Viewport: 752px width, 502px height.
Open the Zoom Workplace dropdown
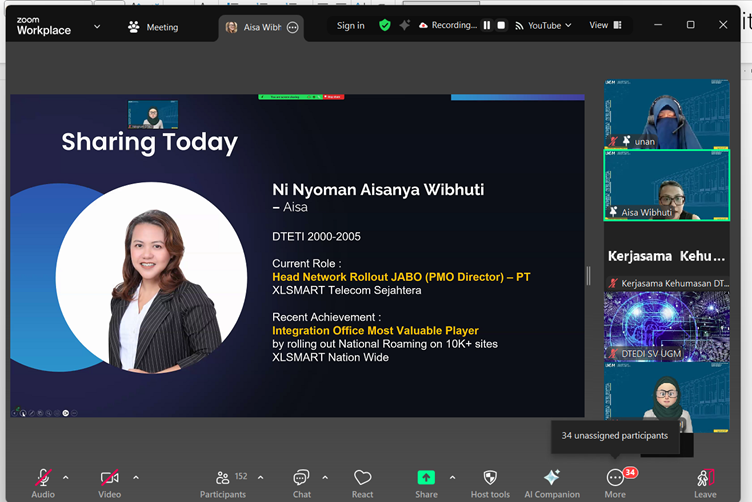(x=97, y=26)
